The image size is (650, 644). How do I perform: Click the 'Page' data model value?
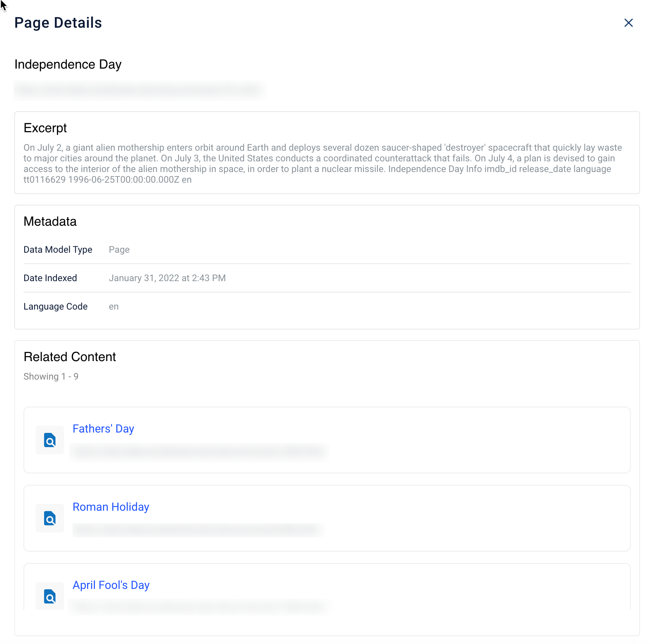(x=119, y=249)
